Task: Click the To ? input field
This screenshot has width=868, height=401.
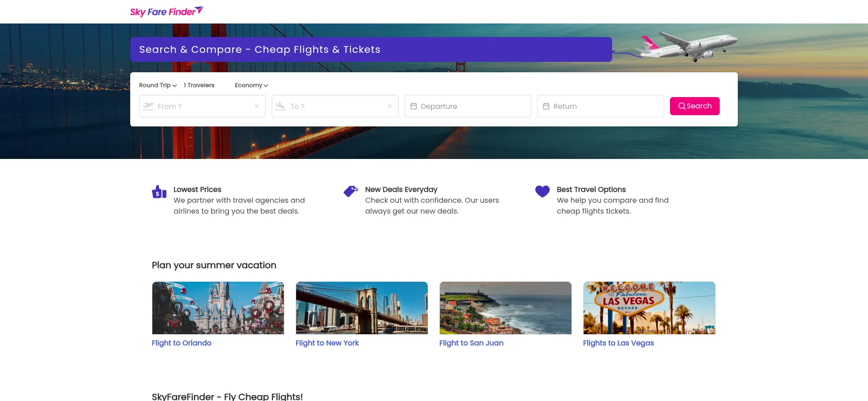Action: [x=335, y=106]
